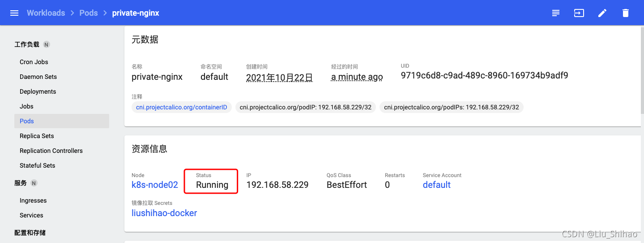This screenshot has width=644, height=243.
Task: Click the podIPs annotation chip
Action: click(452, 107)
